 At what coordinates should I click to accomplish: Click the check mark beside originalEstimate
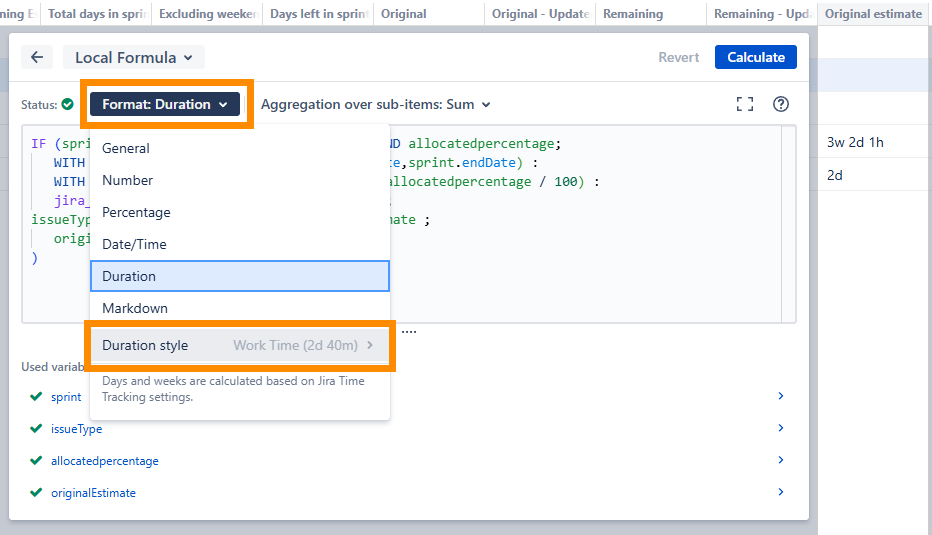[36, 492]
